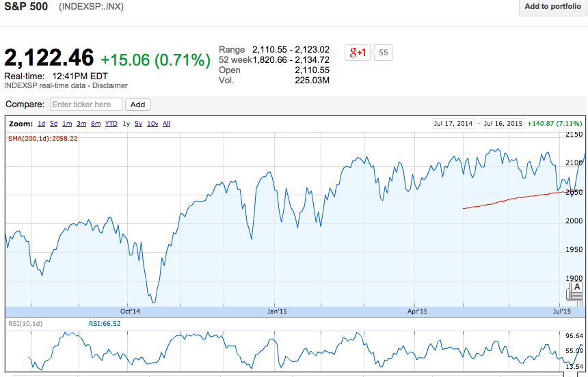Set chart zoom to 1m

(x=67, y=124)
